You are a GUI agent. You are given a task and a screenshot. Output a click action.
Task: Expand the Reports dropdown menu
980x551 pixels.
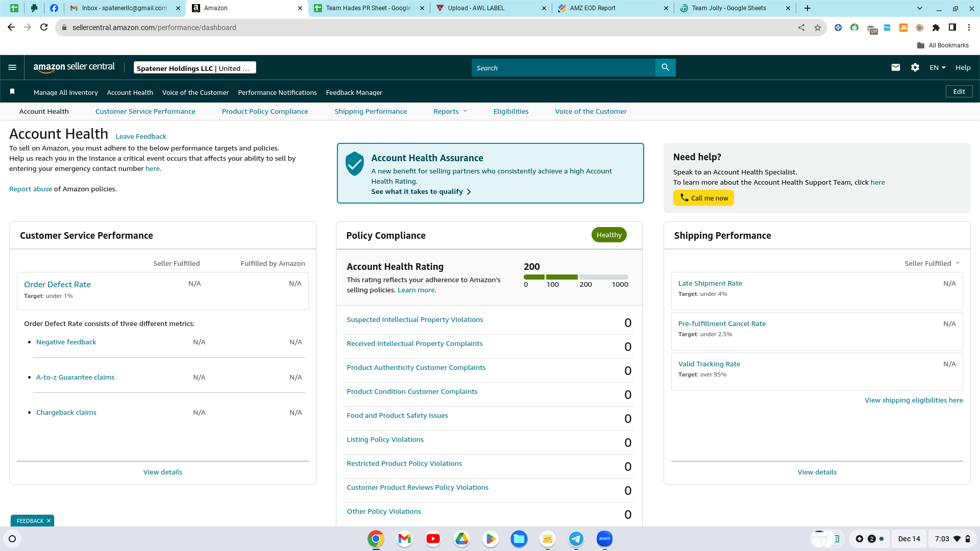point(450,111)
